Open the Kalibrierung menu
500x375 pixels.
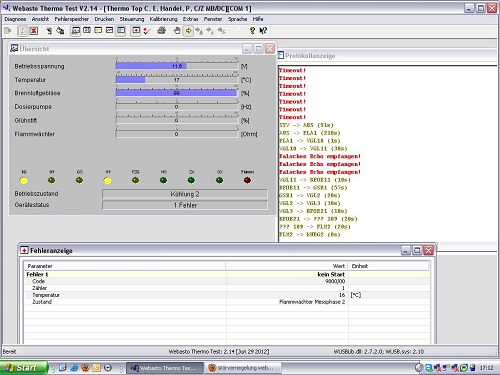[x=163, y=19]
